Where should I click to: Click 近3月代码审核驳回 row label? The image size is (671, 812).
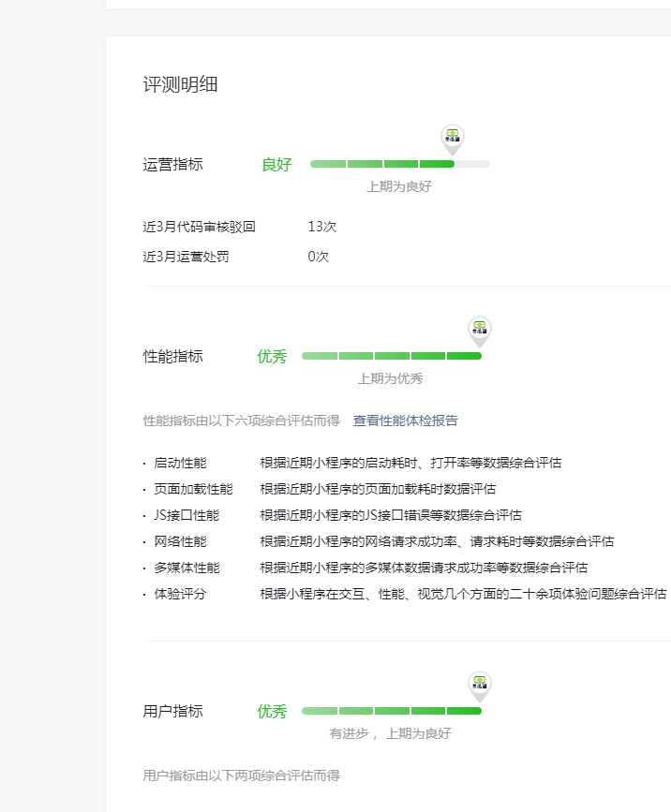(x=199, y=227)
